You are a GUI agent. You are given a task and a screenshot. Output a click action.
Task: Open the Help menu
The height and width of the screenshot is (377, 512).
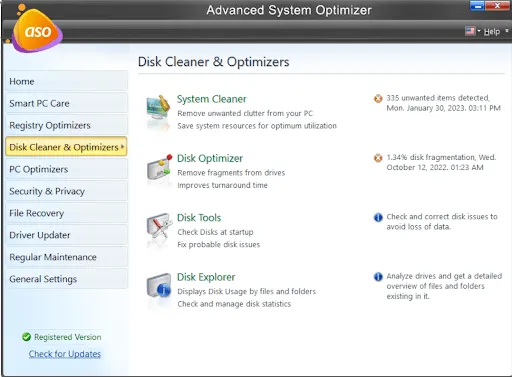tap(492, 32)
